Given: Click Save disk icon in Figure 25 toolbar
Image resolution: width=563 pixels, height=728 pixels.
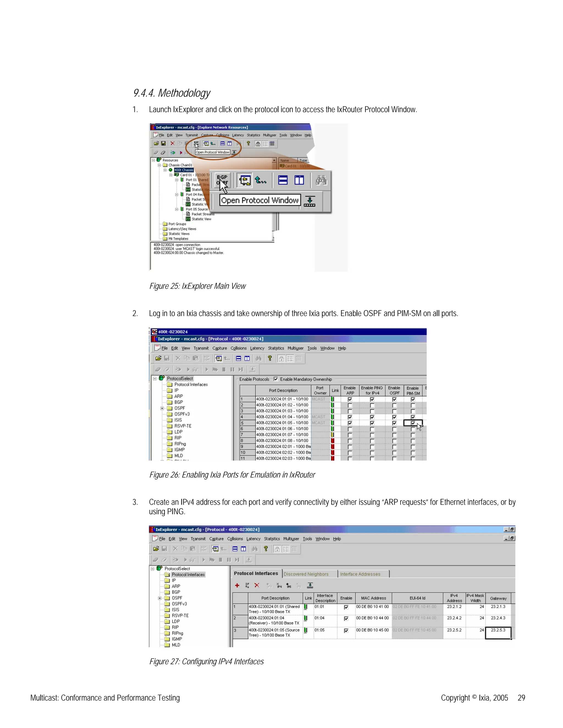Looking at the screenshot, I should pyautogui.click(x=163, y=143).
